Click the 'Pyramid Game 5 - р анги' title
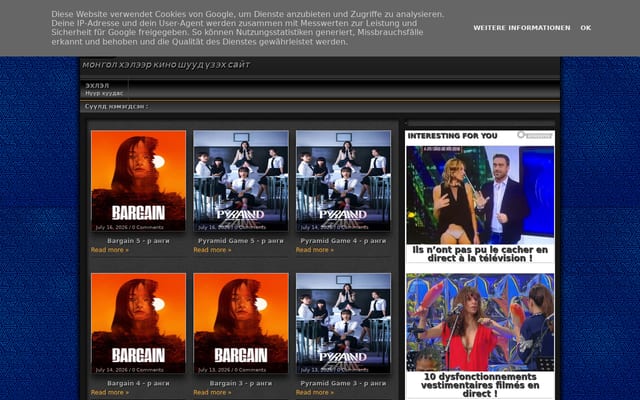640x400 pixels. 241,241
